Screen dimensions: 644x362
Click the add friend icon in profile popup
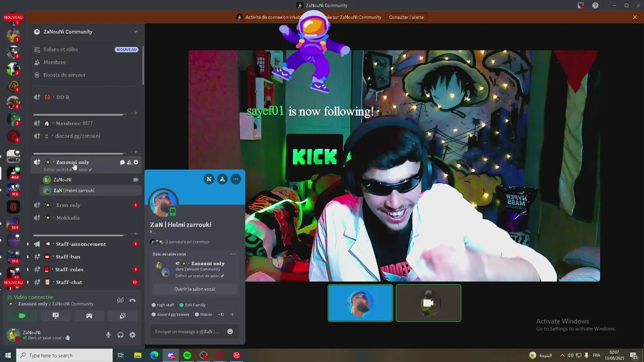tap(222, 179)
